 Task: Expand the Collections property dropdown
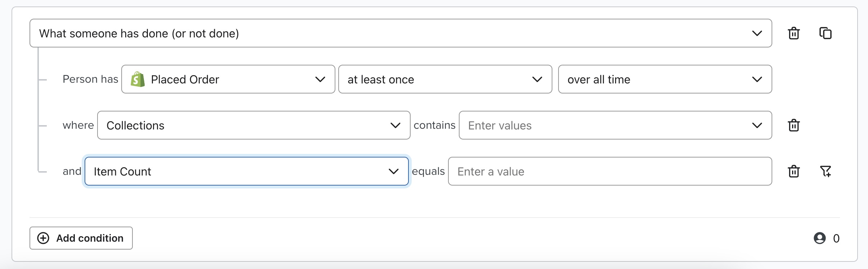coord(253,125)
